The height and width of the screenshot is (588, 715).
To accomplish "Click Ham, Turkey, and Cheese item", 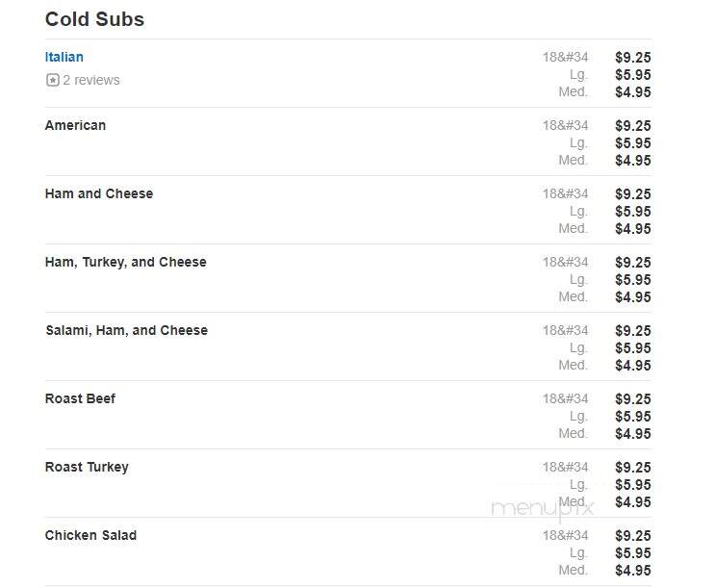I will point(126,263).
